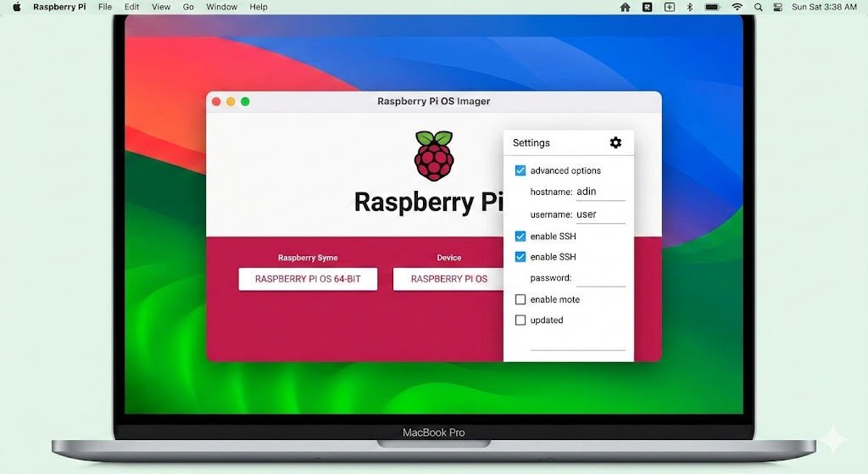The width and height of the screenshot is (868, 474).
Task: Click the boxed download-arrow status icon
Action: tap(670, 7)
